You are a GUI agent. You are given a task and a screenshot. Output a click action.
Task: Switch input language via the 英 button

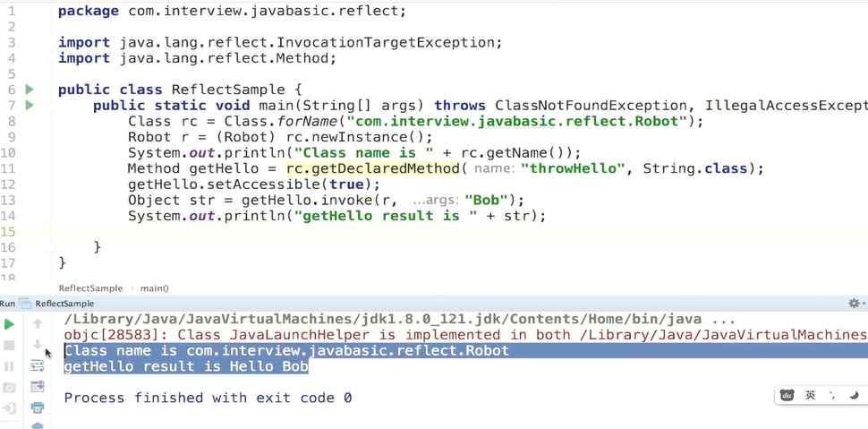click(x=811, y=395)
